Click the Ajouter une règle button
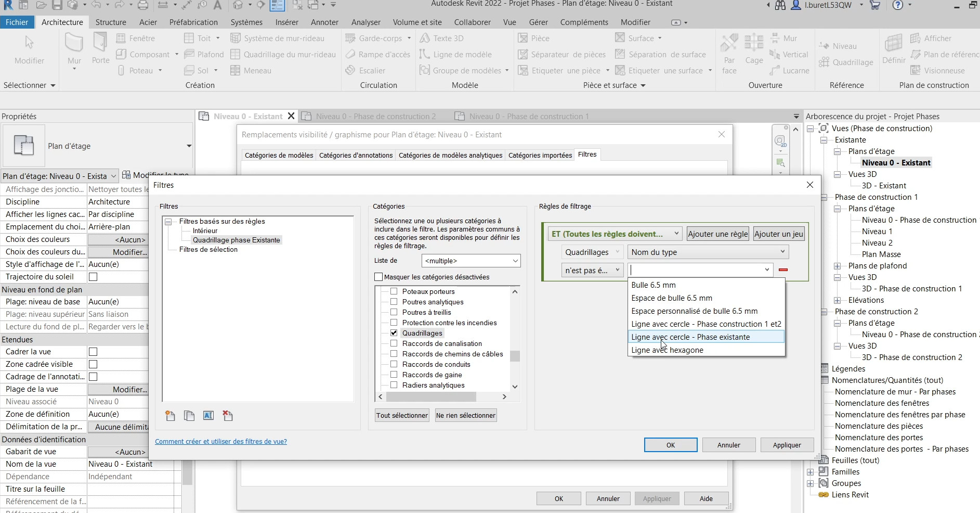 click(717, 234)
